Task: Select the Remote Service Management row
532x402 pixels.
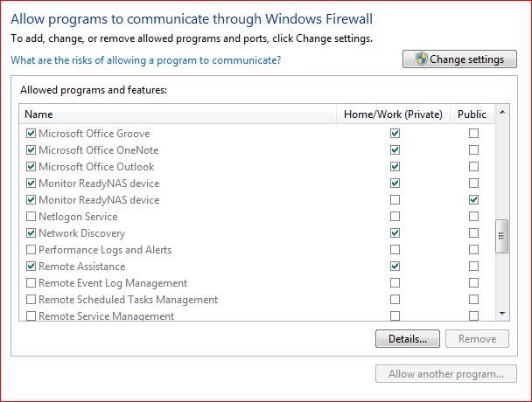Action: click(x=257, y=315)
